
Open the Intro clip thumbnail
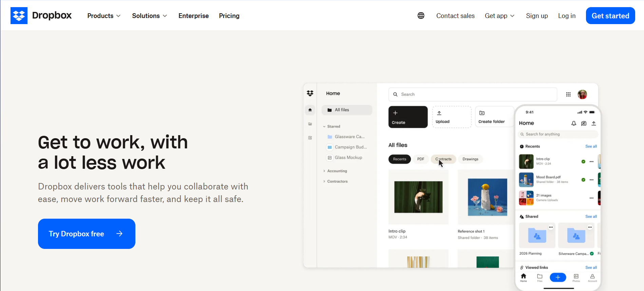[x=418, y=197]
